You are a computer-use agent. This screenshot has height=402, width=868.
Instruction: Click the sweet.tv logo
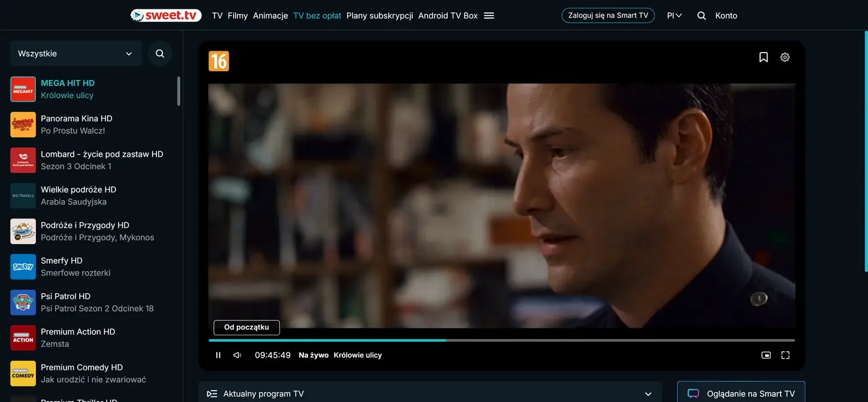(x=166, y=15)
